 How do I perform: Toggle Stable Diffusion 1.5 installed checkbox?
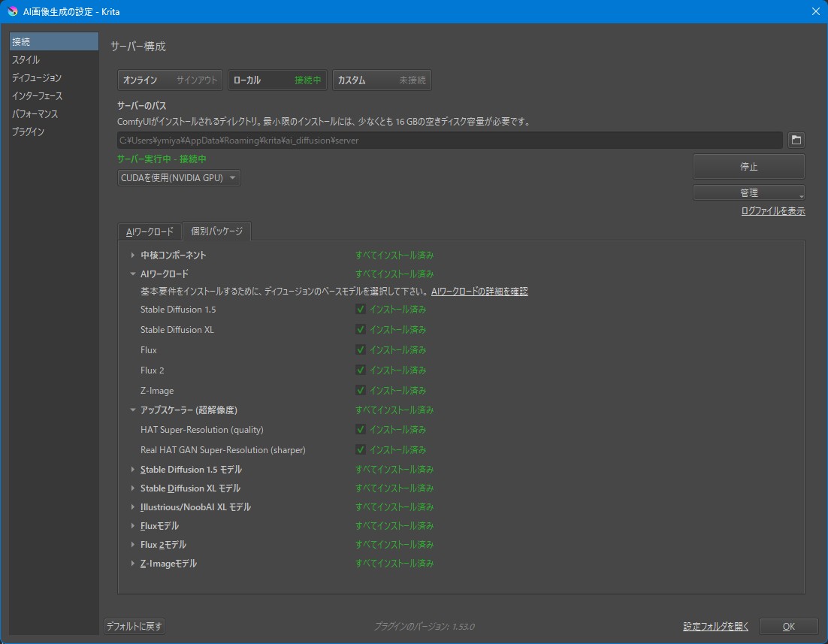(x=361, y=309)
